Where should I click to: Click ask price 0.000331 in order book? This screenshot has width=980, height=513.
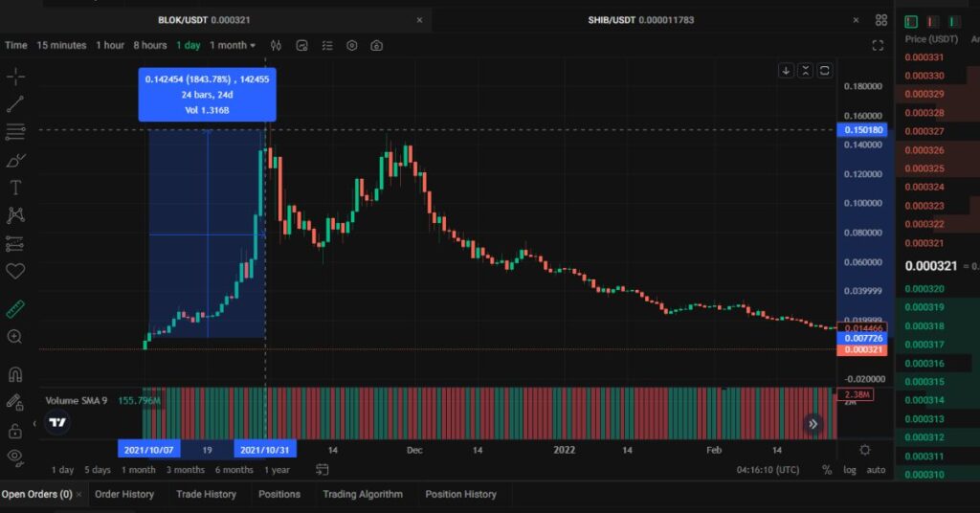click(924, 57)
